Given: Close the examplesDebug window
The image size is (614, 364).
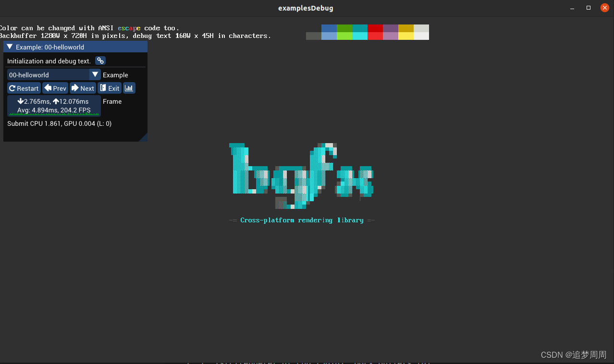Looking at the screenshot, I should 604,8.
